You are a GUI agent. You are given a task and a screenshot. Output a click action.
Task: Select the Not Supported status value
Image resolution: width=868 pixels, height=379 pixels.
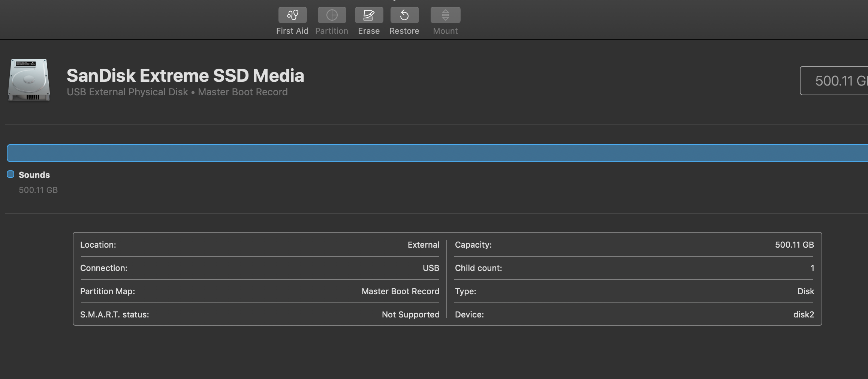click(x=411, y=314)
